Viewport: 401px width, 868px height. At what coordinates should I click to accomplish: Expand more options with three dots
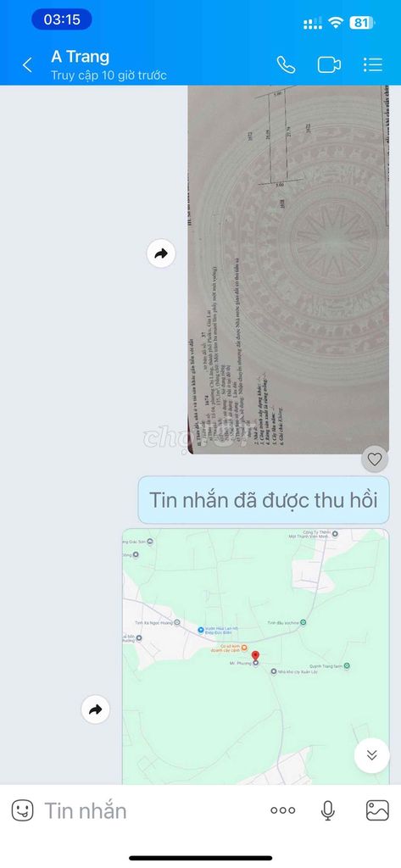pyautogui.click(x=283, y=810)
